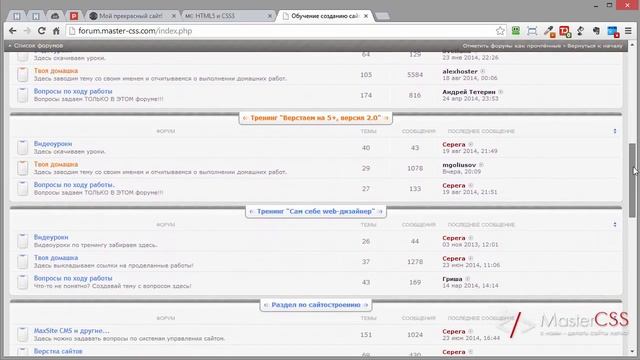Screen dimensions: 640x360
Task: Open 'Вопросы по ходу работы' with 174 topics
Action: 73,91
